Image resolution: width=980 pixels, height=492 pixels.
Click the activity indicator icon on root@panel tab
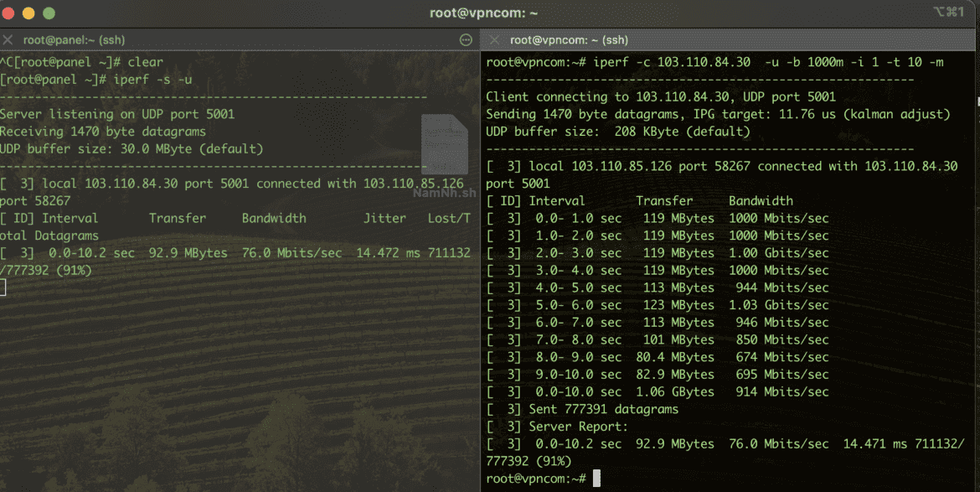pos(467,39)
